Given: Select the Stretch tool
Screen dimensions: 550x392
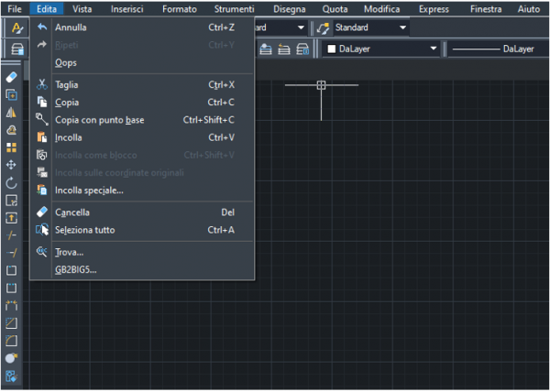Looking at the screenshot, I should coord(11,218).
